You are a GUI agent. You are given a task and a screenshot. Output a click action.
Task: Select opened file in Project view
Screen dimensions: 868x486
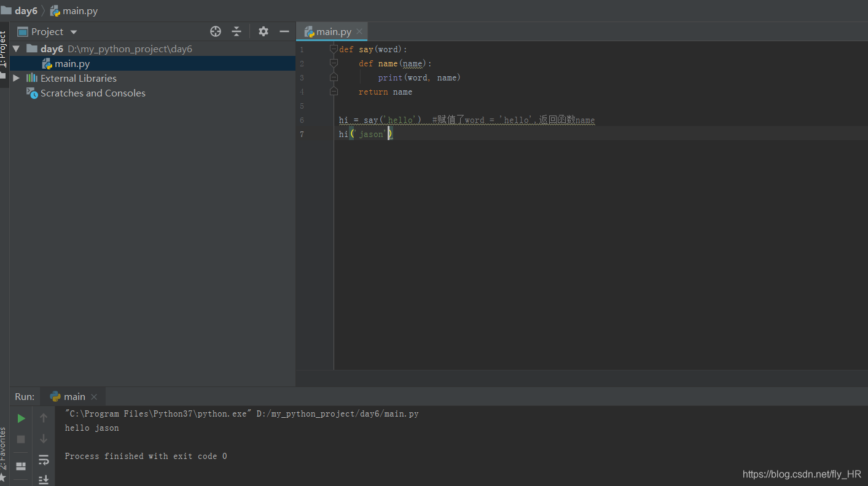[x=215, y=31]
